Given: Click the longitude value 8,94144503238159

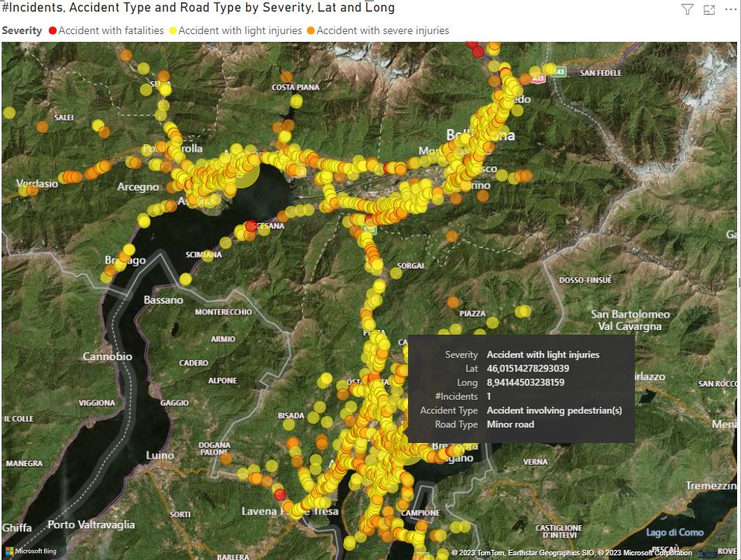Looking at the screenshot, I should (526, 383).
